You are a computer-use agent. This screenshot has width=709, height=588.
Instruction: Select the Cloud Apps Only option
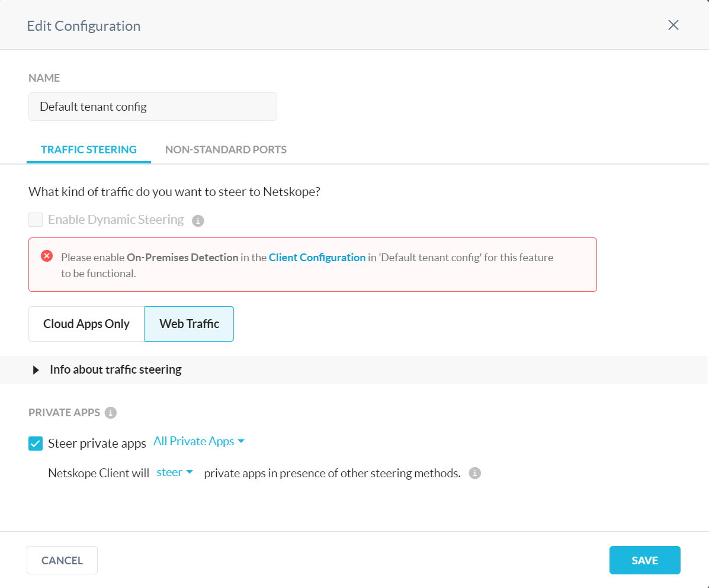point(86,324)
